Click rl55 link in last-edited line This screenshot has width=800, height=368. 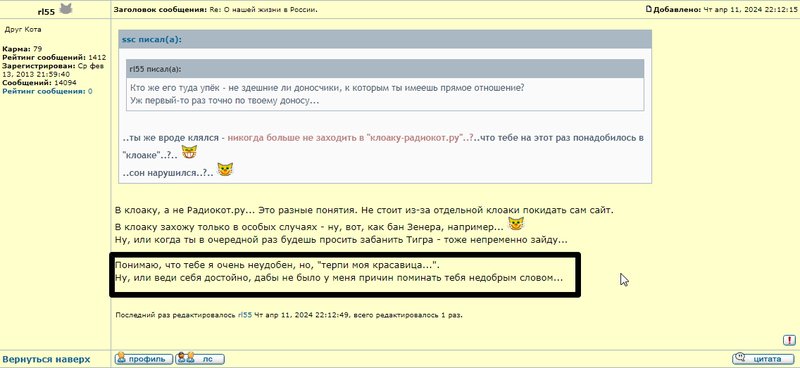(245, 315)
